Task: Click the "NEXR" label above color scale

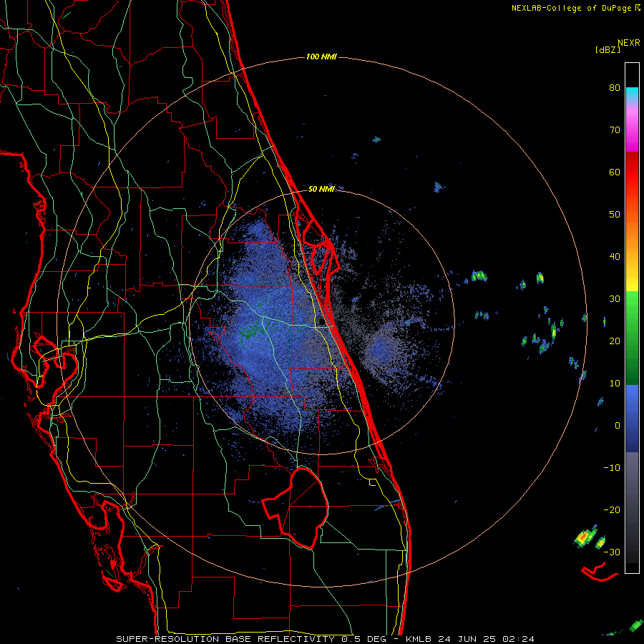Action: coord(629,43)
